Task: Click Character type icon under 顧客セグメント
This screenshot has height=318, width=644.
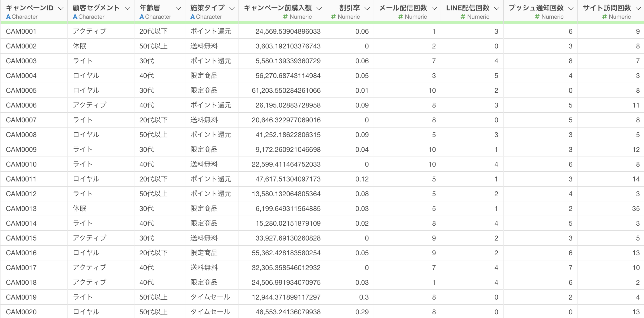Action: (x=75, y=17)
